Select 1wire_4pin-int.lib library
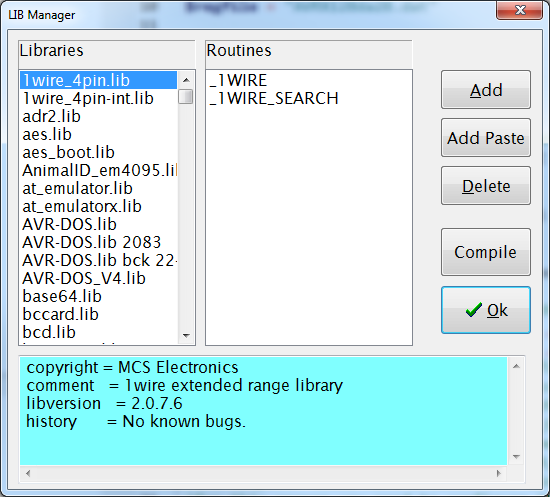Screen dimensions: 550x497 pos(99,98)
